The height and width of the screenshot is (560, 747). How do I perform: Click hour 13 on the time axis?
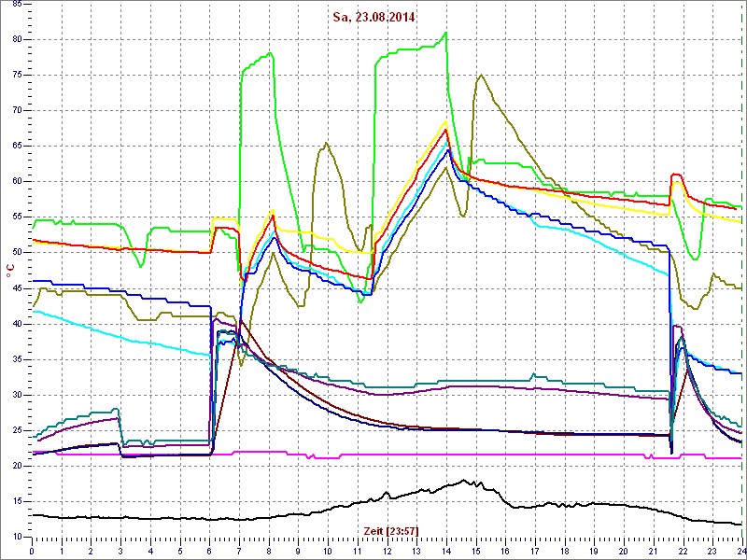(416, 551)
